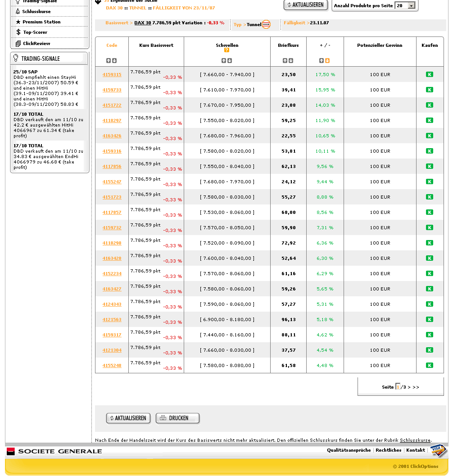453x476 pixels.
Task: Open ClickReview menu item
Action: 36,43
